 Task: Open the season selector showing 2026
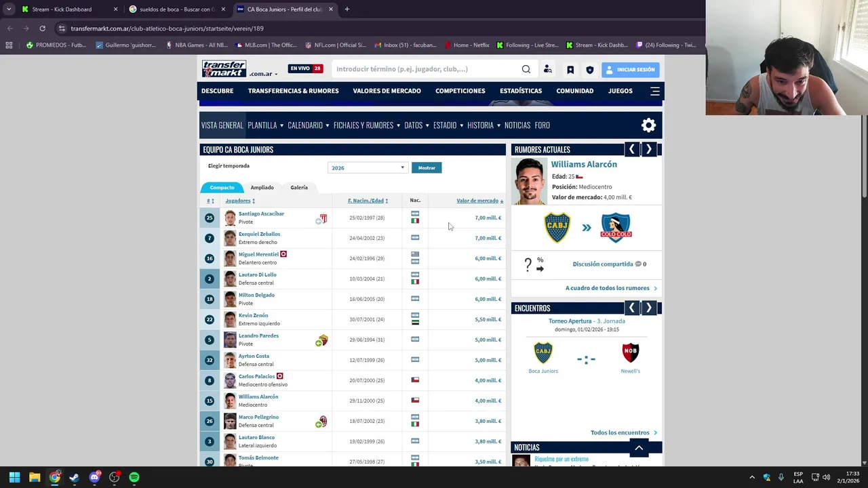pyautogui.click(x=368, y=167)
